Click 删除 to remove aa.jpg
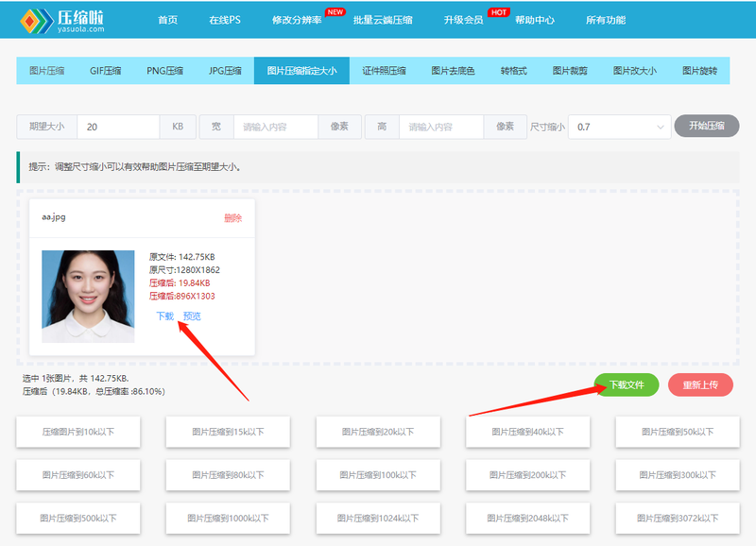756x546 pixels. tap(232, 218)
